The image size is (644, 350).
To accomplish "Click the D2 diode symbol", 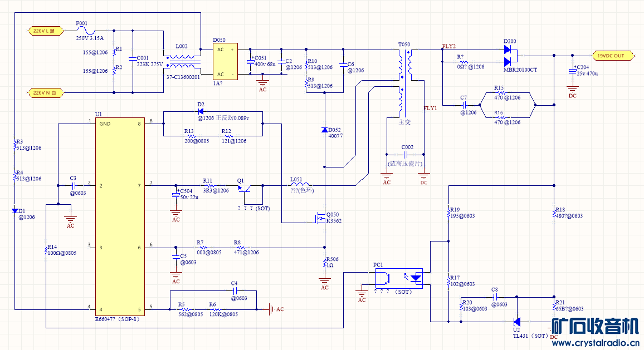I will [x=201, y=111].
